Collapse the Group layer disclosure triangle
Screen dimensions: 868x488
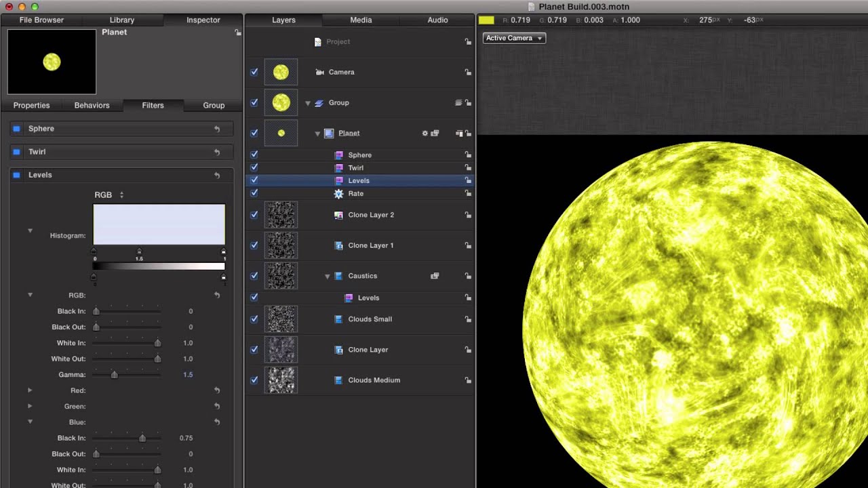click(308, 103)
